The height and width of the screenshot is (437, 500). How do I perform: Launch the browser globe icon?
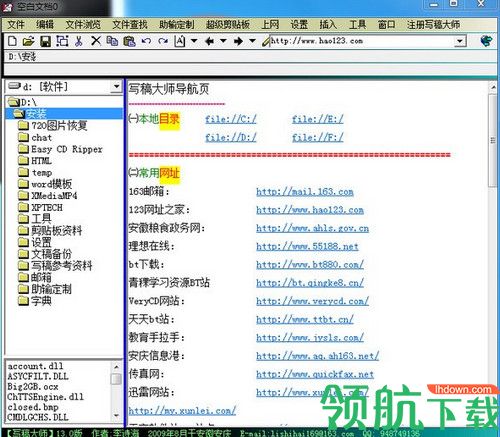pos(487,41)
